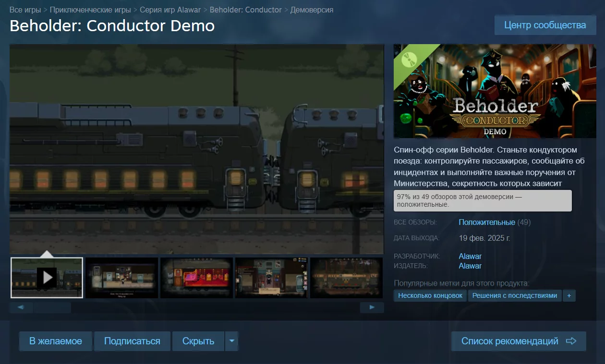This screenshot has width=605, height=364.
Task: Click the main train video preview
Action: 197,149
